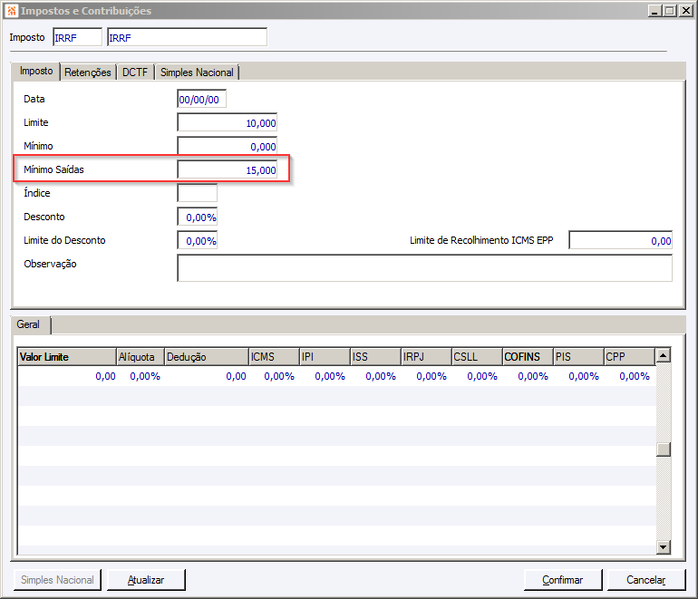Click the CPP cell in first row
This screenshot has height=599, width=698.
[x=629, y=376]
